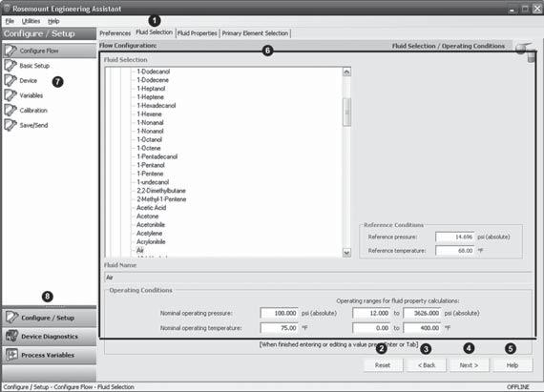The image size is (544, 392).
Task: Click minimum temperature range field 0.00
Action: (x=371, y=328)
